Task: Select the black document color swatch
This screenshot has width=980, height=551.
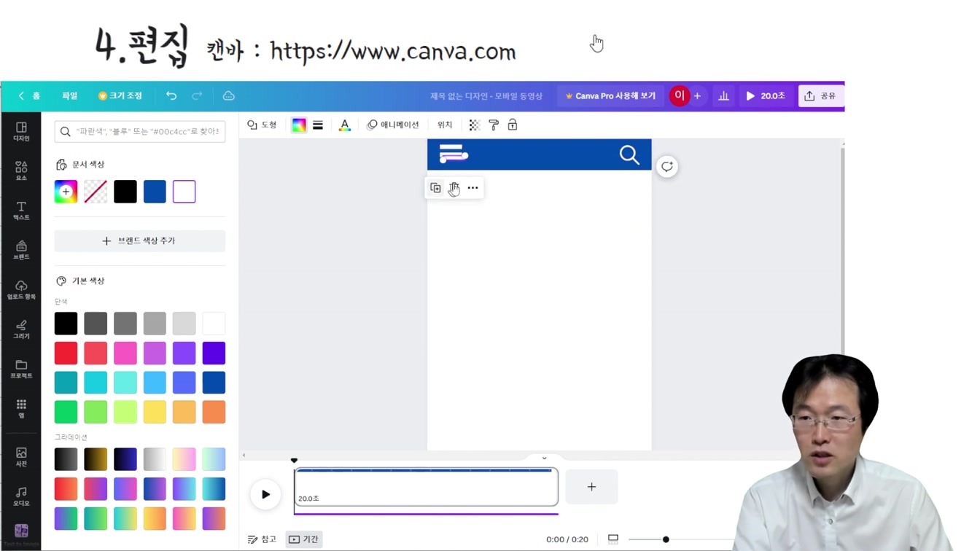Action: click(x=125, y=192)
